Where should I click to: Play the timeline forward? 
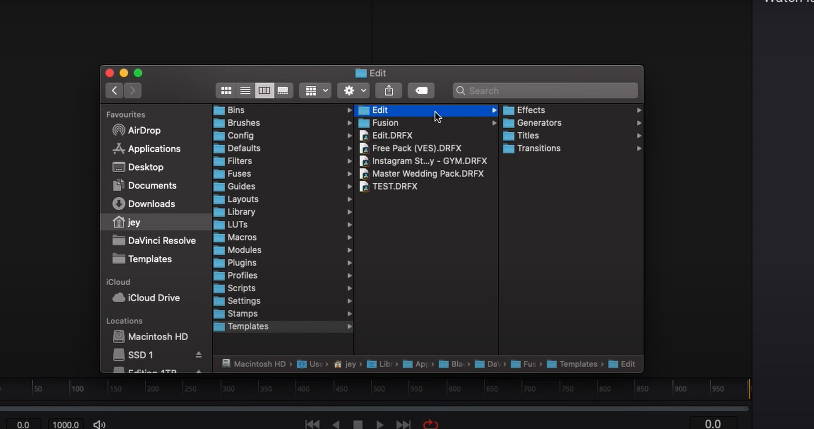379,424
